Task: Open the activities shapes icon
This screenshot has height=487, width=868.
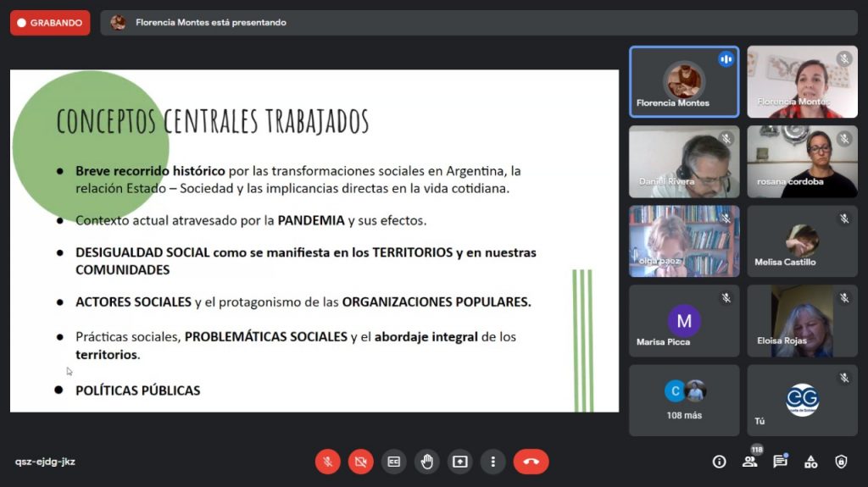Action: (x=810, y=462)
